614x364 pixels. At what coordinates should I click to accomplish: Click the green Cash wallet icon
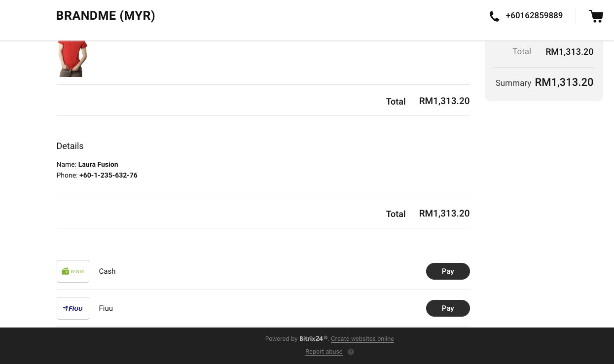tap(73, 271)
